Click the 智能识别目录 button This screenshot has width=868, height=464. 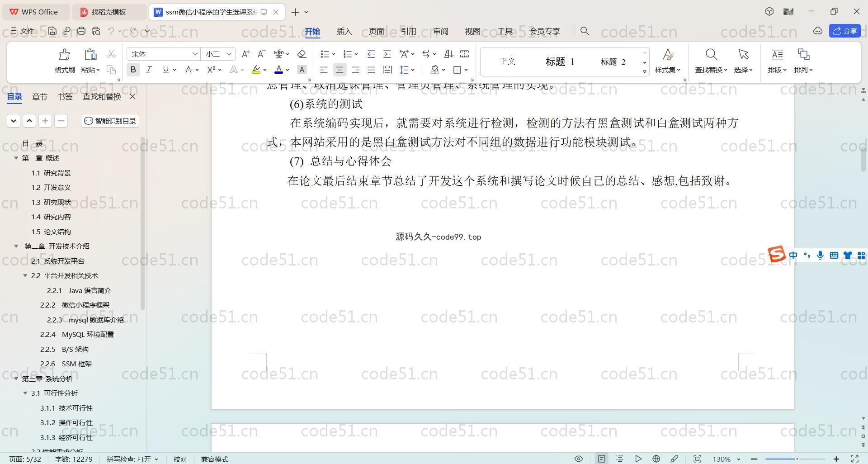(x=110, y=121)
